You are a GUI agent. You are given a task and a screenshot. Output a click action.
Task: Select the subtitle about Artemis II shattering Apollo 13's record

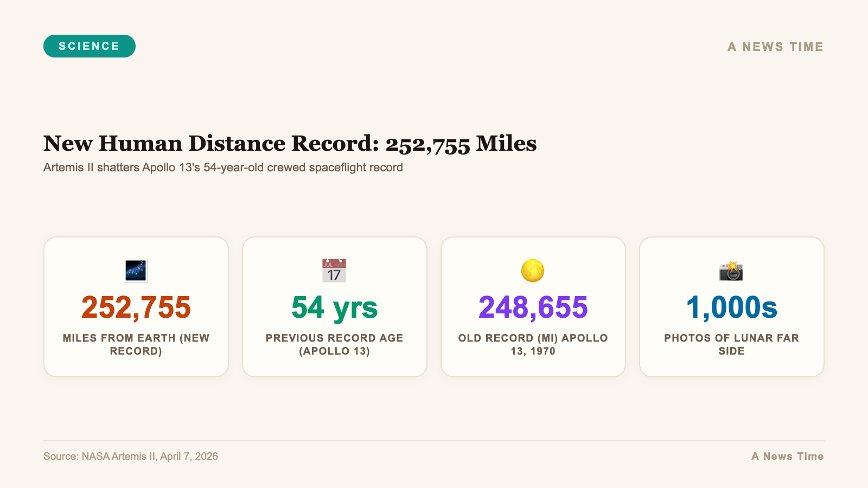(x=223, y=167)
